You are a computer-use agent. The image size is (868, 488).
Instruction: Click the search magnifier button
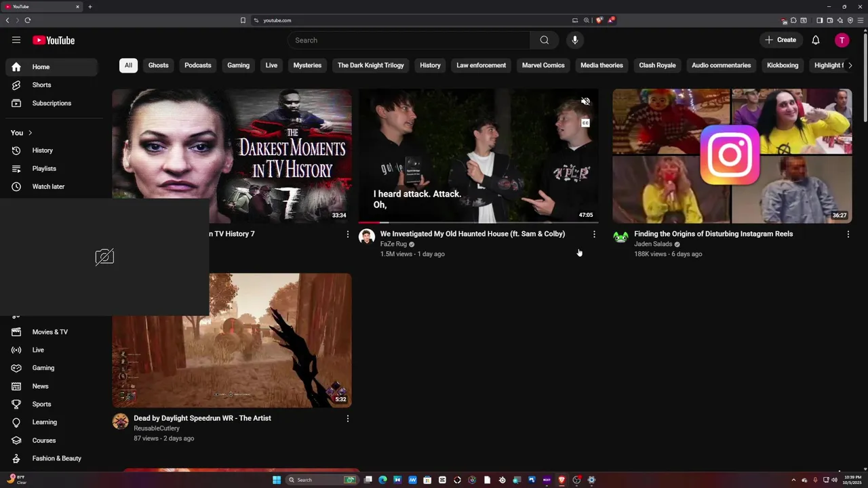(544, 40)
